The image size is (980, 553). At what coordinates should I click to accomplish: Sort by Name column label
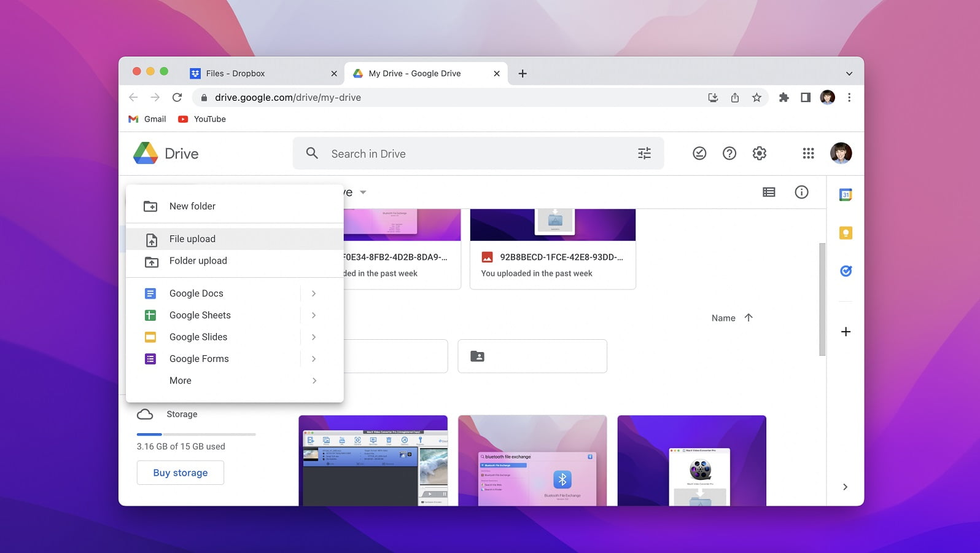click(723, 318)
